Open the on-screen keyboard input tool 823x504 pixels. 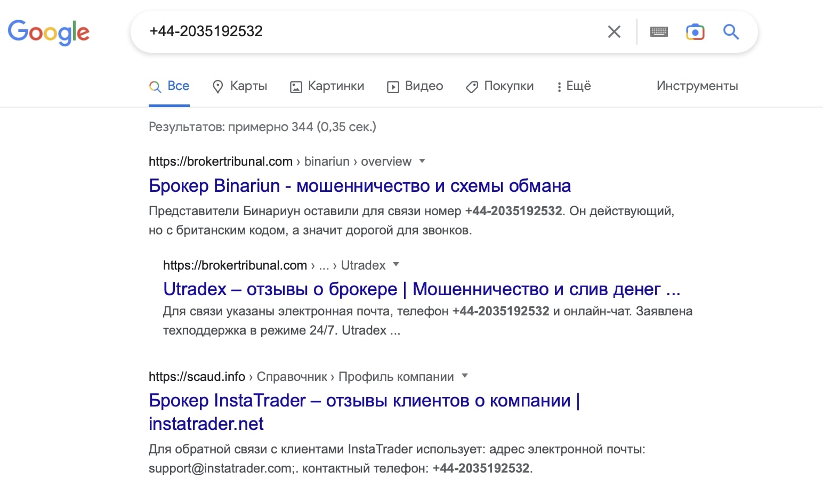tap(659, 32)
